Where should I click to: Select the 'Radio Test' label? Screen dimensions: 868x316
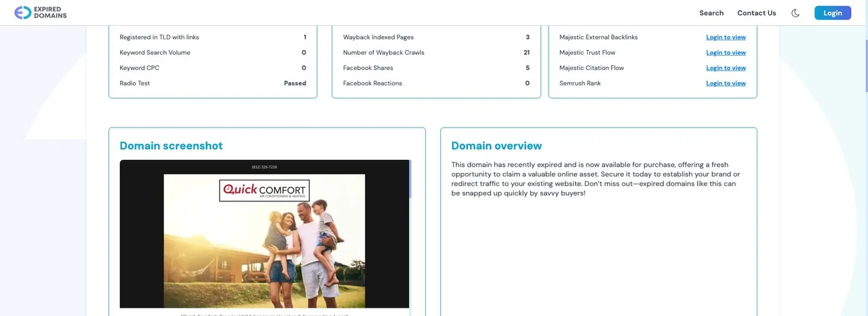(x=135, y=83)
